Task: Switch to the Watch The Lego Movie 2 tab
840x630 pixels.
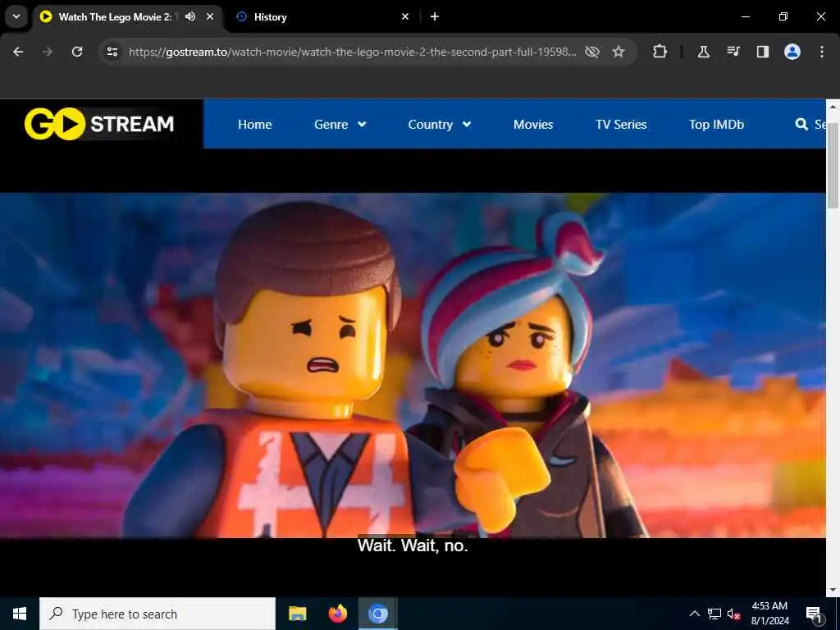Action: click(x=115, y=16)
